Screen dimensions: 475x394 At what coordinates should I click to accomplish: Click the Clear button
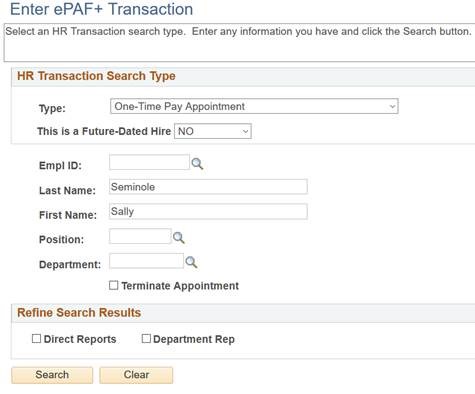pos(136,375)
